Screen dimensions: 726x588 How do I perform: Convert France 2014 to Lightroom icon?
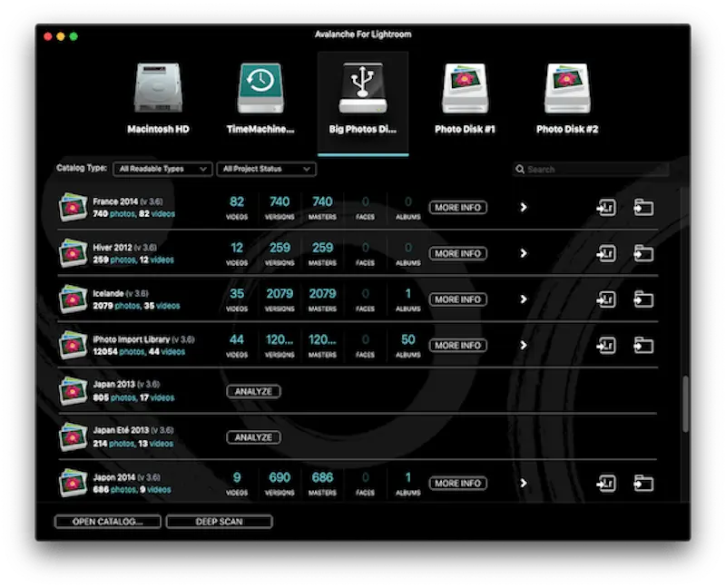tap(606, 208)
